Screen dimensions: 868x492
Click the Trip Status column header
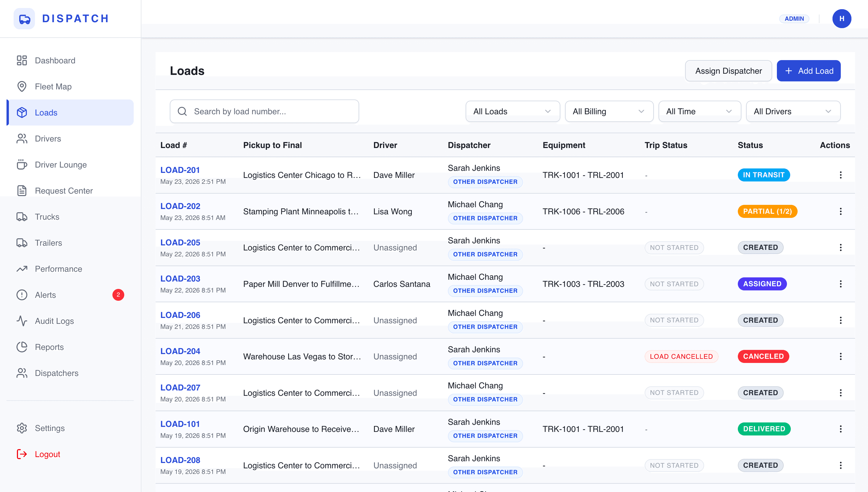tap(665, 145)
